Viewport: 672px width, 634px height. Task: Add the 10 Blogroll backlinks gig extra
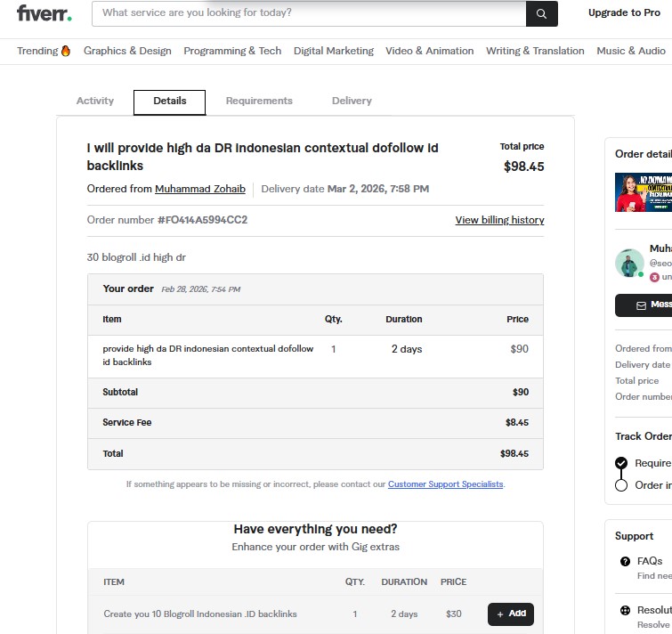[510, 614]
